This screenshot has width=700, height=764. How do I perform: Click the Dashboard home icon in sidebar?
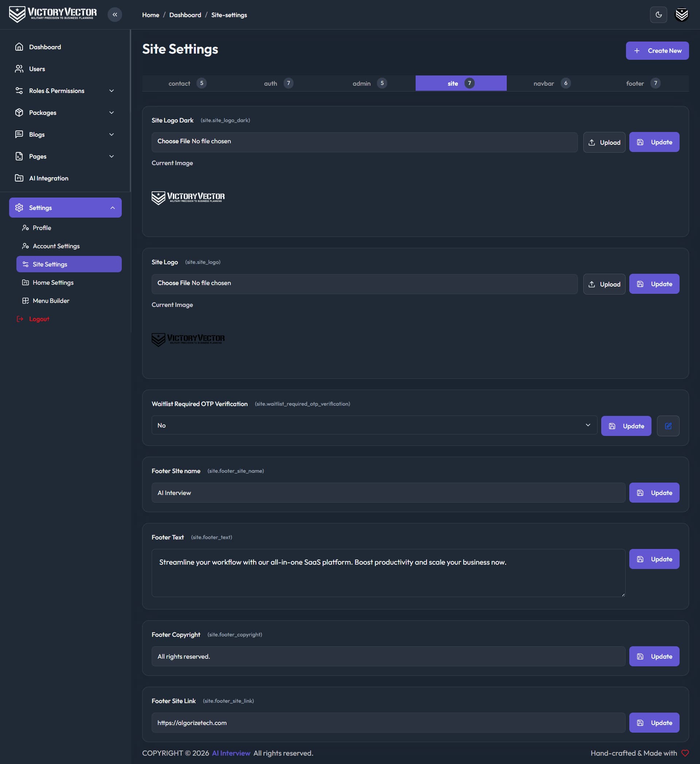click(19, 47)
